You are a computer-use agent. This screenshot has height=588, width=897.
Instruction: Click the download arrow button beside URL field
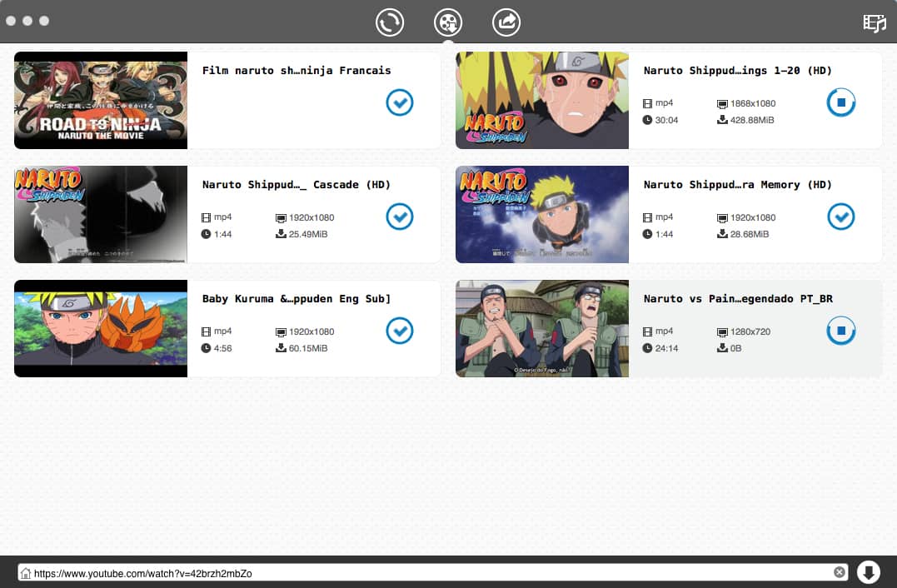(x=869, y=572)
